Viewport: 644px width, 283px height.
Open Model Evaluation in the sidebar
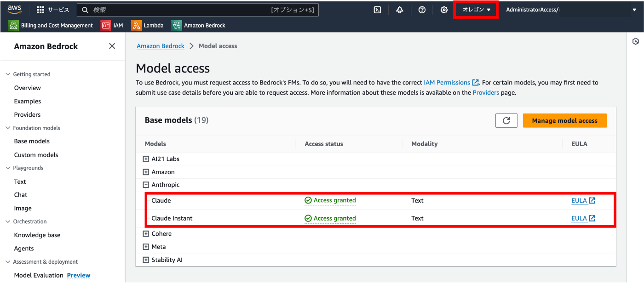pos(39,275)
